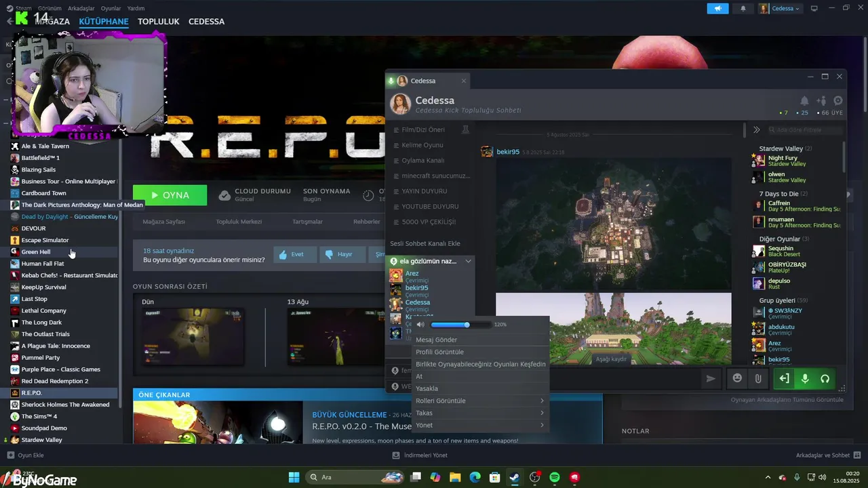Recommend the game with Evet thumbs-up

295,254
